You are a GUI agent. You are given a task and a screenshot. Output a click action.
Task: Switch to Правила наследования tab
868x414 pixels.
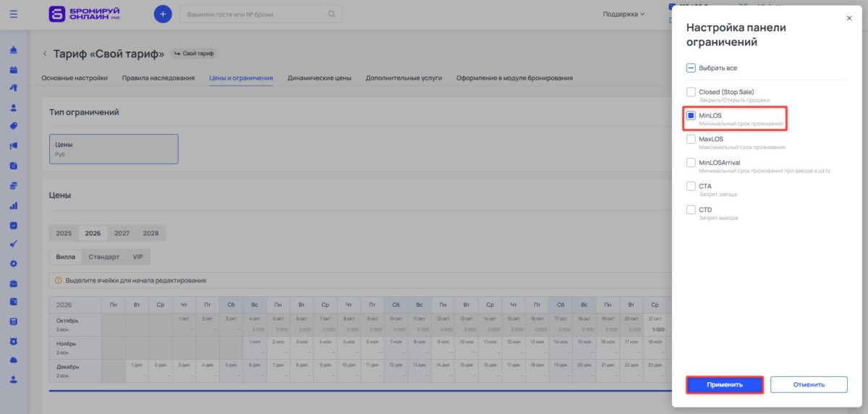point(158,77)
